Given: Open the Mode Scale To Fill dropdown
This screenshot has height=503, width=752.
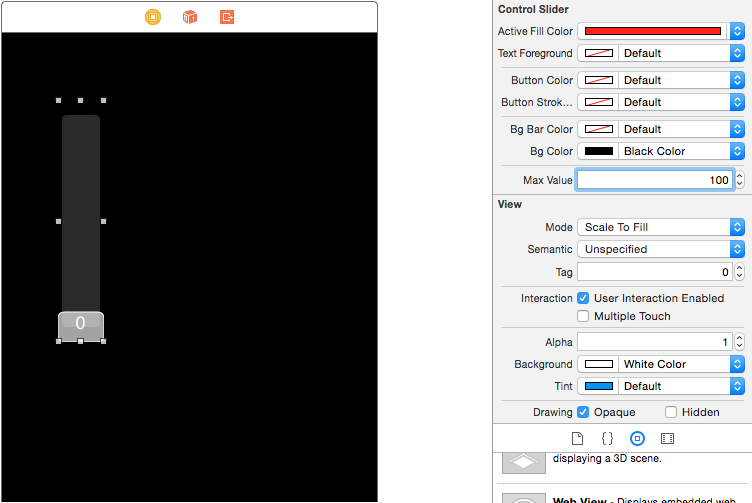Looking at the screenshot, I should coord(661,227).
